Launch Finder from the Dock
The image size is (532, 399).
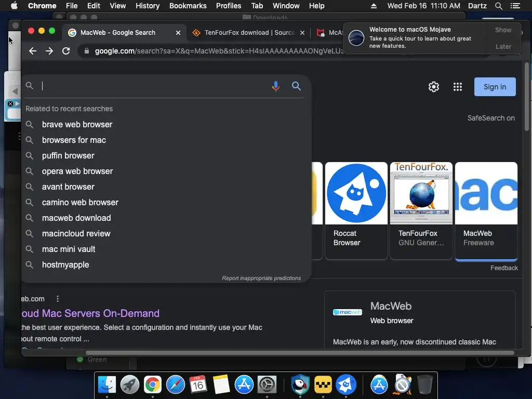point(107,385)
